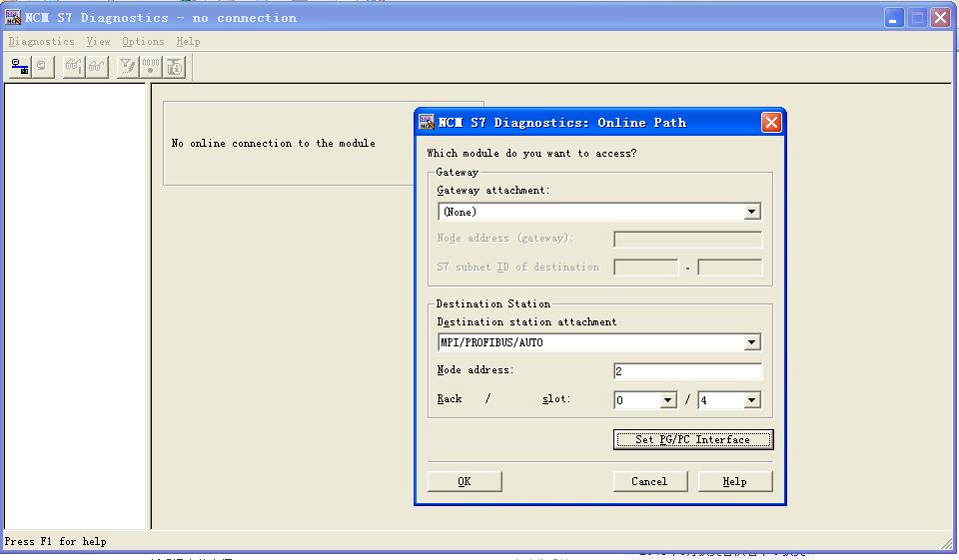Close the Online Path dialog
959x560 pixels.
click(771, 122)
